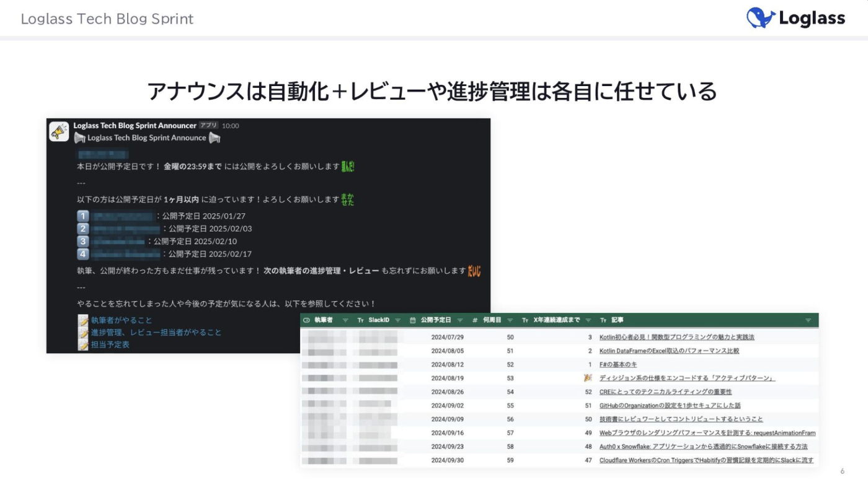The image size is (868, 485).
Task: Select the X年連続達成まで cell showing 47
Action: (x=588, y=460)
